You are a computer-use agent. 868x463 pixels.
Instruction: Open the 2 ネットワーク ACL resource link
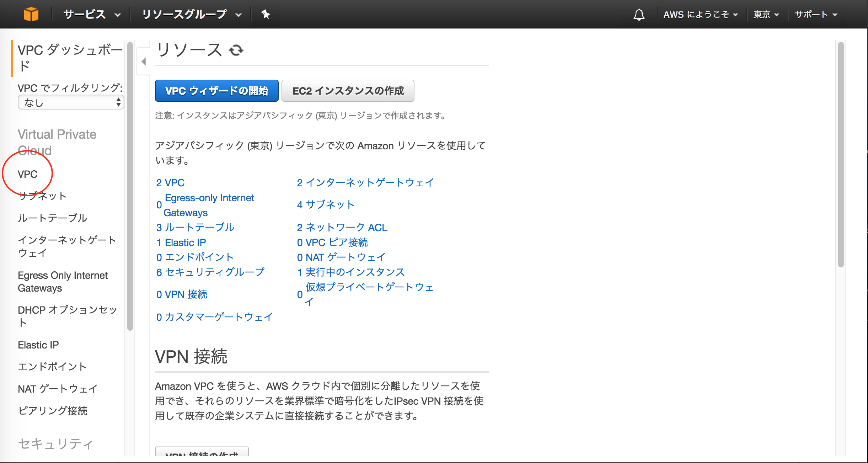(342, 227)
